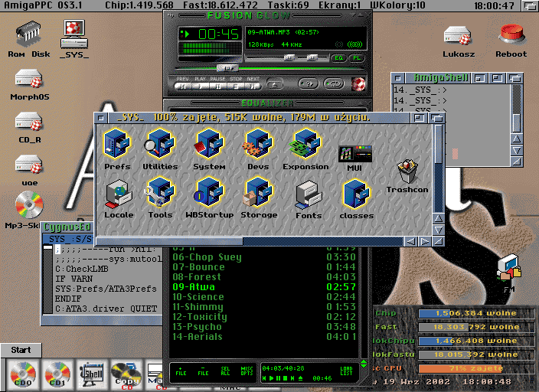Toggle the PL playlist button in player
The image size is (539, 392).
click(357, 57)
